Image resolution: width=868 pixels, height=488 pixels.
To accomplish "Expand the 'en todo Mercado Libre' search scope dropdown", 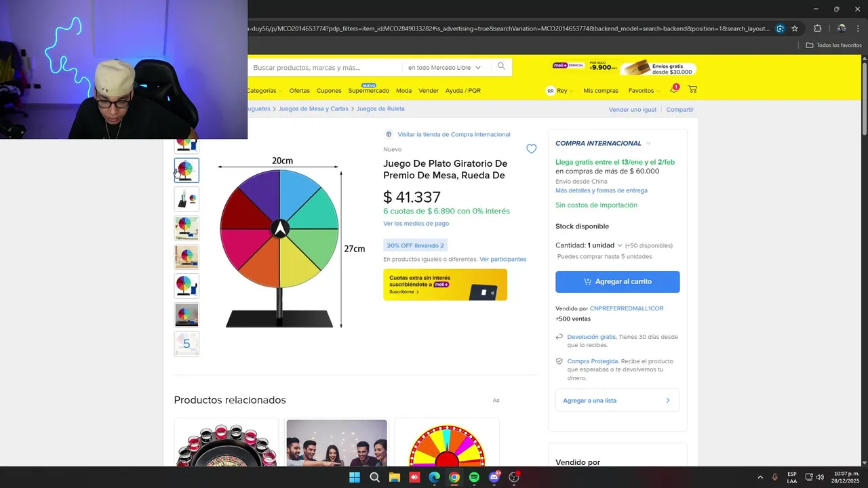I will point(444,68).
